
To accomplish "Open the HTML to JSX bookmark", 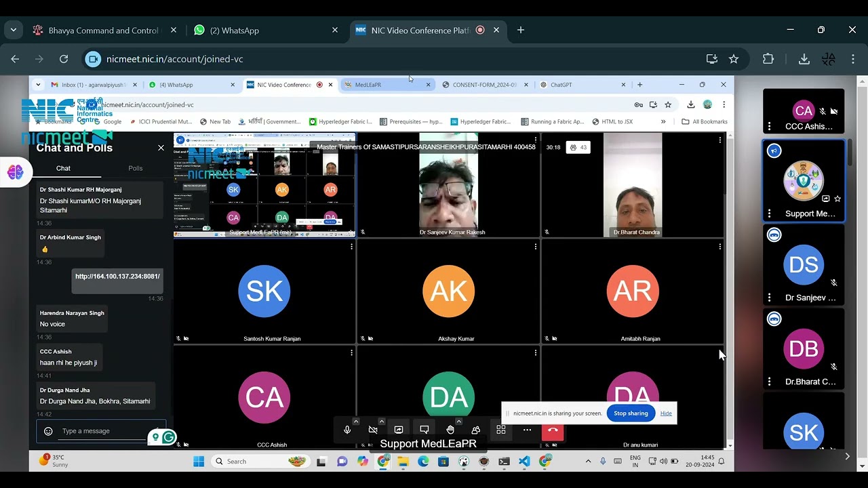I will pos(612,122).
